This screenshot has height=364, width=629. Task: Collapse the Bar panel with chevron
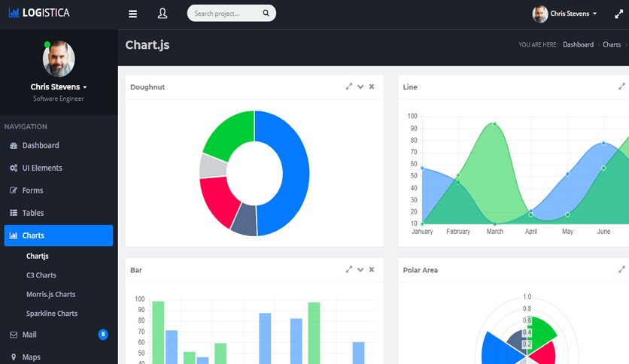[x=360, y=269]
